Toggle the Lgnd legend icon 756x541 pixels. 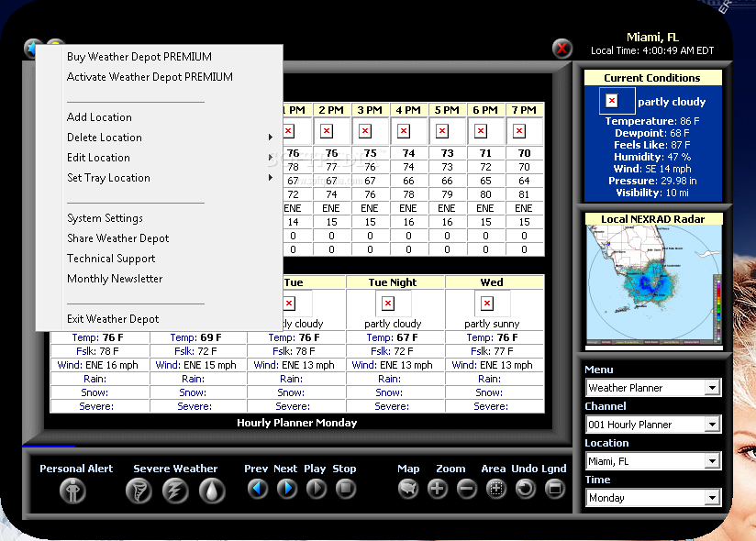click(x=555, y=489)
